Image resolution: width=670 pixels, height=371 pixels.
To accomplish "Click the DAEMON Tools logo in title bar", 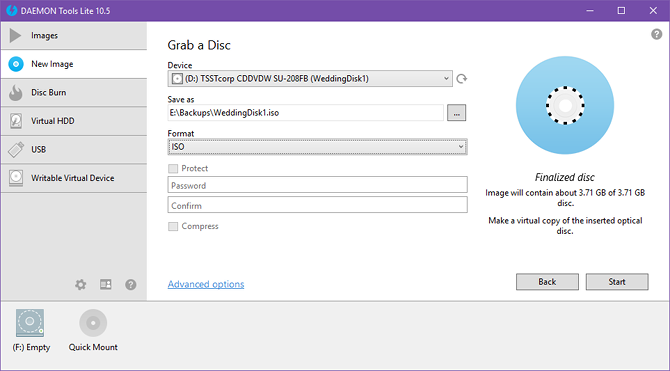I will (x=12, y=11).
